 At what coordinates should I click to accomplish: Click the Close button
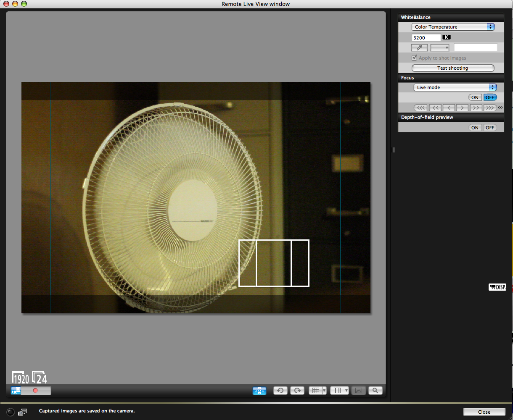coord(484,412)
